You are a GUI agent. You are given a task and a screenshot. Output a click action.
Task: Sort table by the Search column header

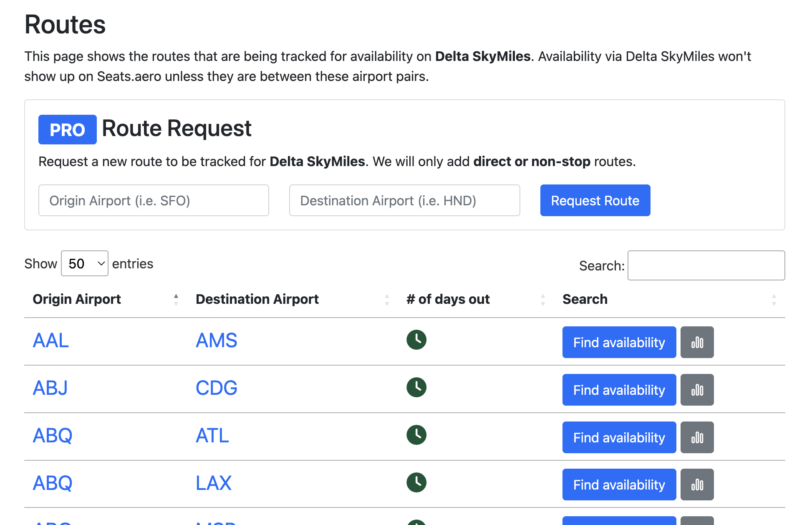669,299
